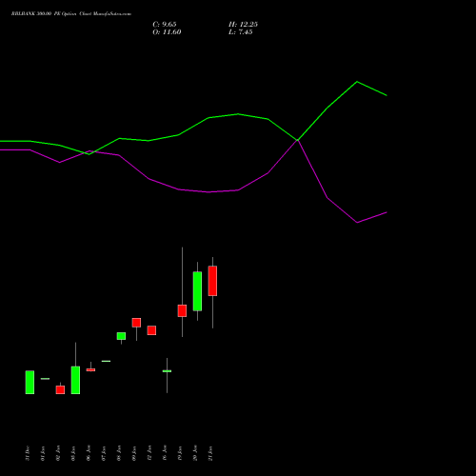
Task: Click the 01 Jan date label
Action: point(43,453)
